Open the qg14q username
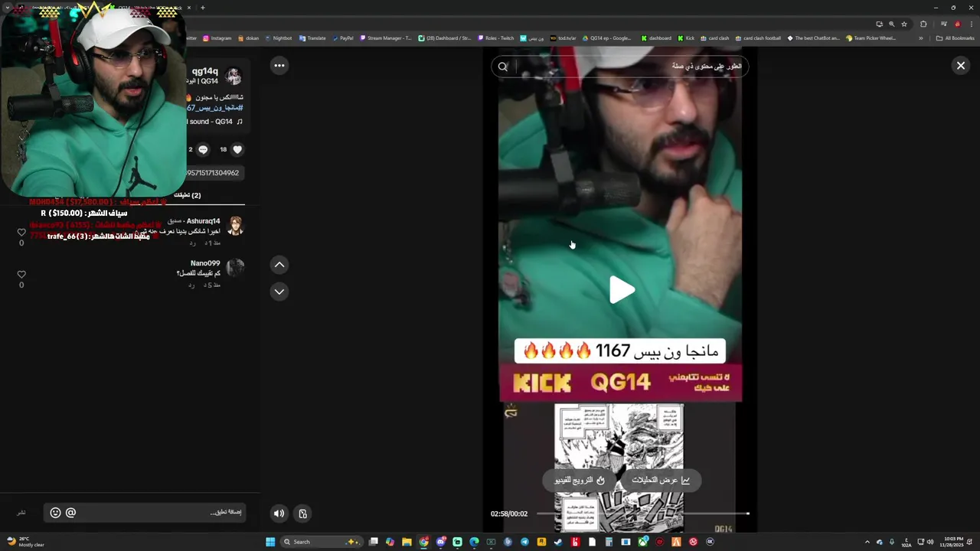 coord(205,71)
